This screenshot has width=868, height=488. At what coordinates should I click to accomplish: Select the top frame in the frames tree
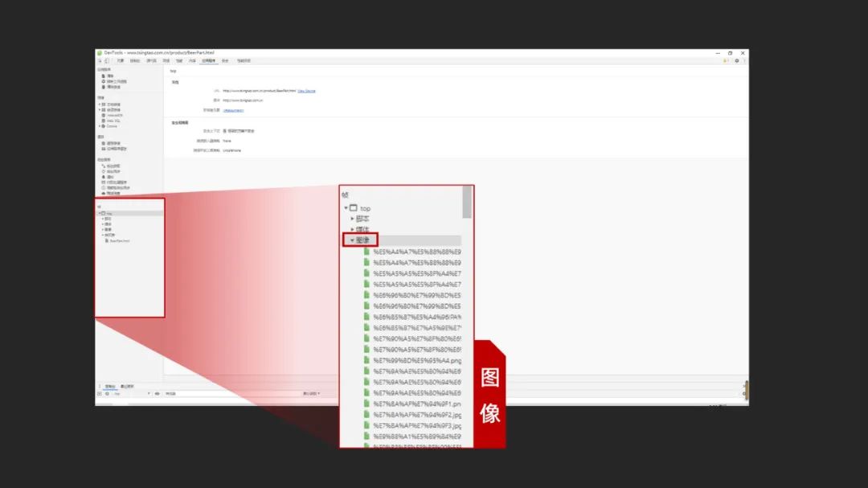point(130,213)
